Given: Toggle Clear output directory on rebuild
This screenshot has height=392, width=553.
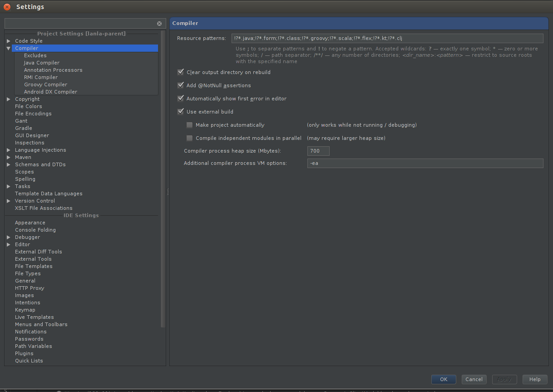Looking at the screenshot, I should [181, 72].
